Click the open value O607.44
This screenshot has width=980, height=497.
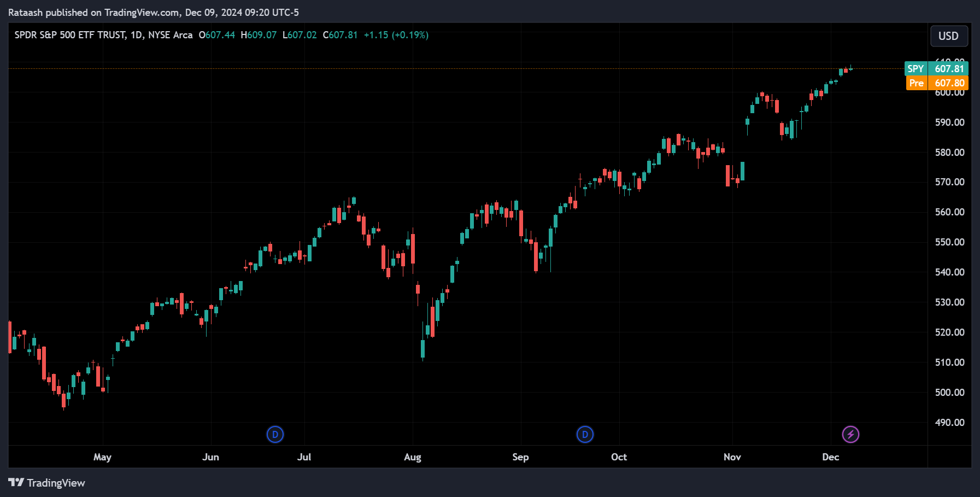[x=217, y=35]
